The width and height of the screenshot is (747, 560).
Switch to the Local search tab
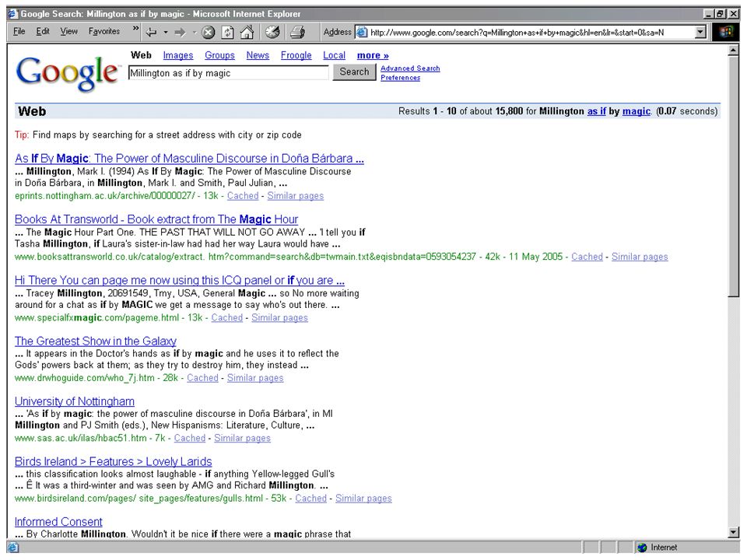click(334, 55)
